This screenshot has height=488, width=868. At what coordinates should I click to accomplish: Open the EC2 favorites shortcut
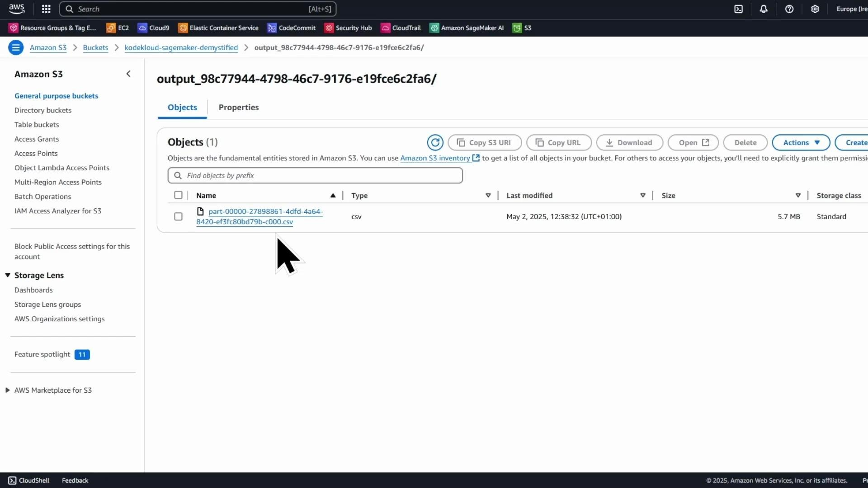pyautogui.click(x=118, y=28)
